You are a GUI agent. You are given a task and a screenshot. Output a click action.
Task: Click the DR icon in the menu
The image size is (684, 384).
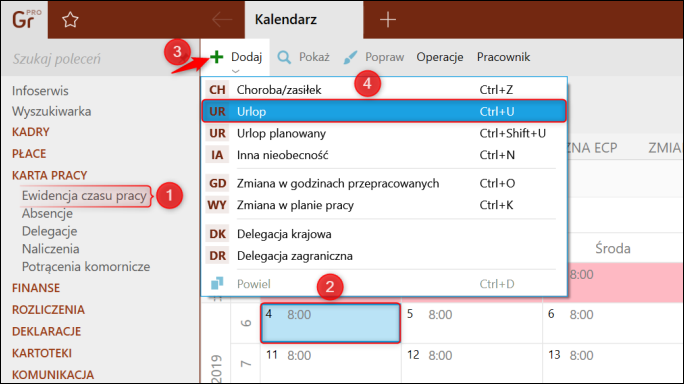217,256
